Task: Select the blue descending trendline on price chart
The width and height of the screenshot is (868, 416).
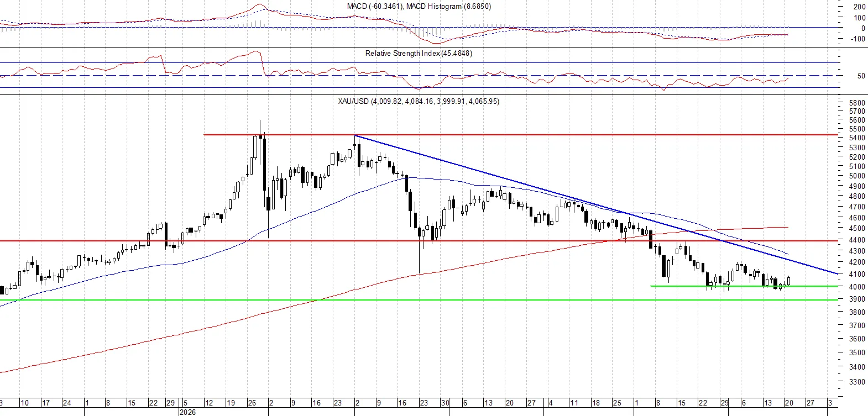Action: (x=596, y=204)
